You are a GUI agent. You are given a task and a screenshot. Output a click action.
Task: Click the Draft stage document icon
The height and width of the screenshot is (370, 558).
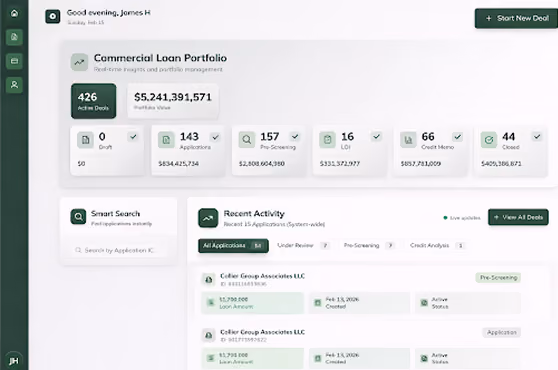pos(85,140)
